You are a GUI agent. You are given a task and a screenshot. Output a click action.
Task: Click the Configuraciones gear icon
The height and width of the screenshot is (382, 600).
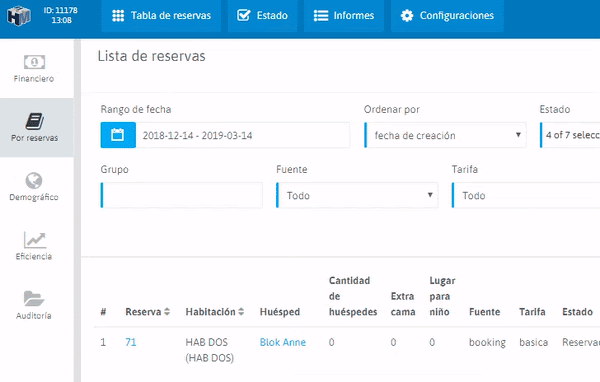[407, 16]
